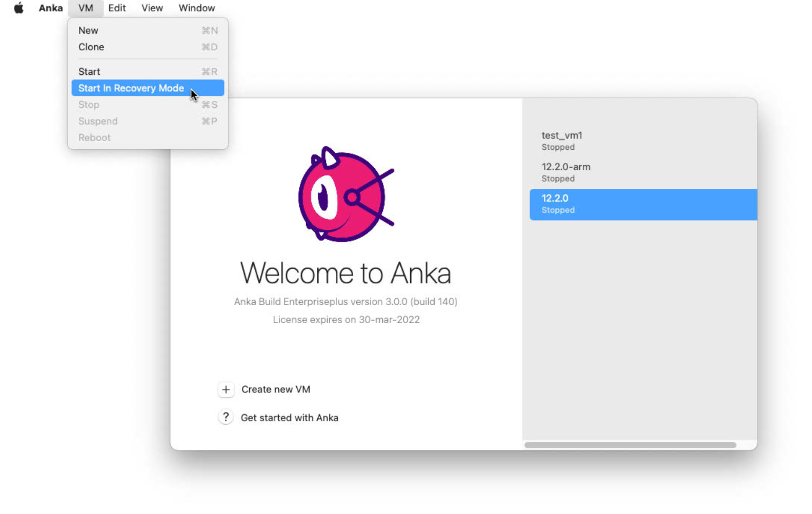Click the question mark help icon

click(226, 417)
